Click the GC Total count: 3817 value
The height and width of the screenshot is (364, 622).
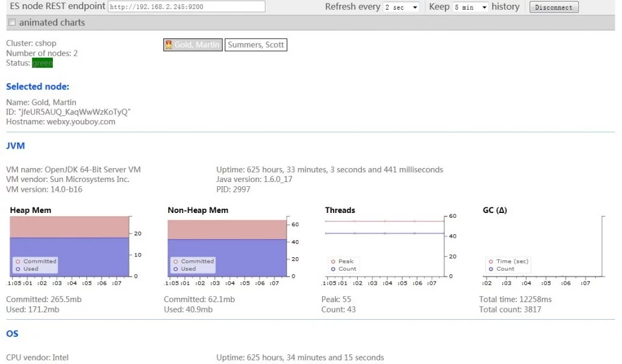coord(510,309)
